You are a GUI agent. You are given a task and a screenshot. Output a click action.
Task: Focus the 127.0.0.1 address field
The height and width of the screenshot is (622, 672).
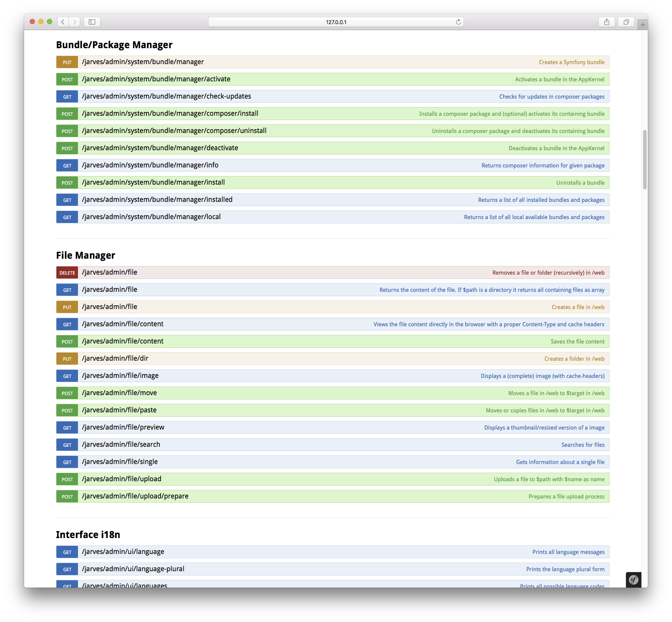(336, 22)
